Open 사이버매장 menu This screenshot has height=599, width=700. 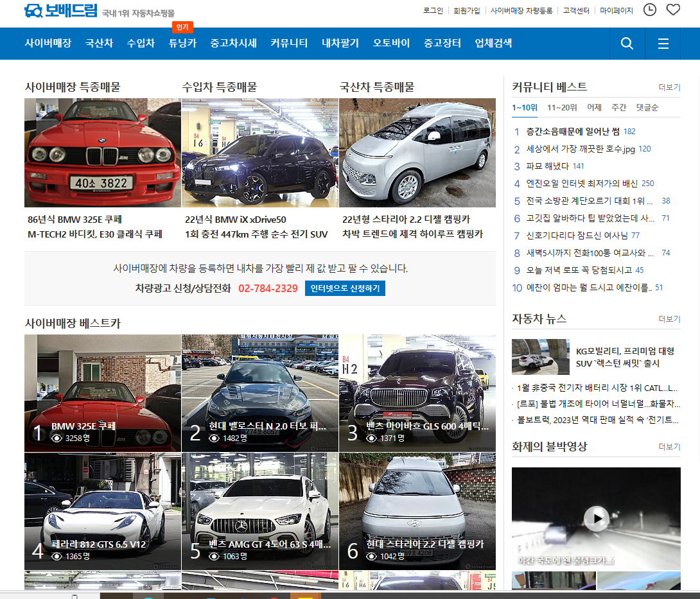click(48, 43)
